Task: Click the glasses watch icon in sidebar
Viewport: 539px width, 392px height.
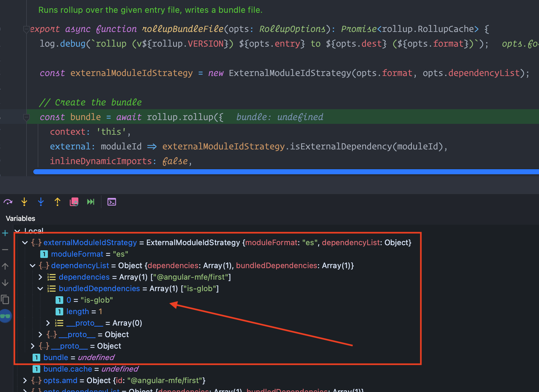Action: (5, 316)
